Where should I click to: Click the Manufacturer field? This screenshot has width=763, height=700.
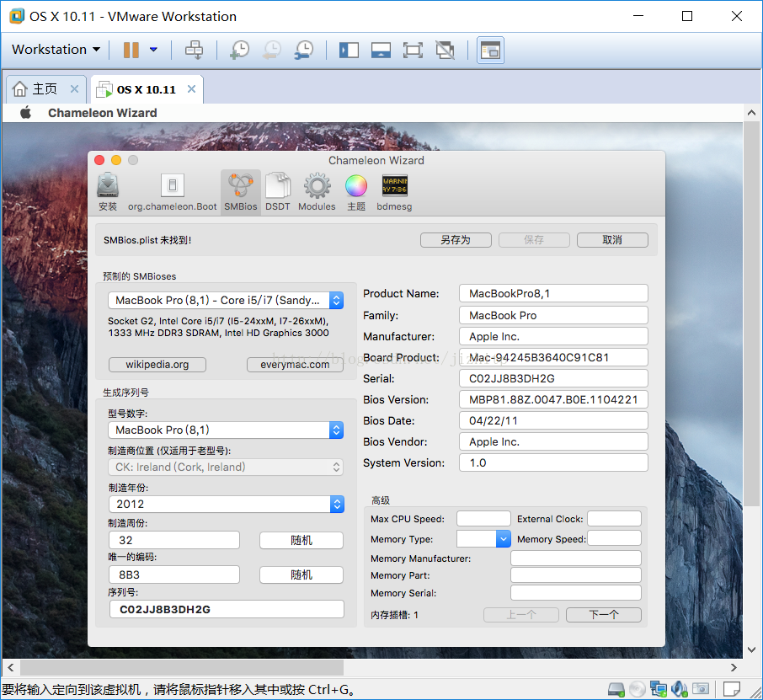coord(553,336)
